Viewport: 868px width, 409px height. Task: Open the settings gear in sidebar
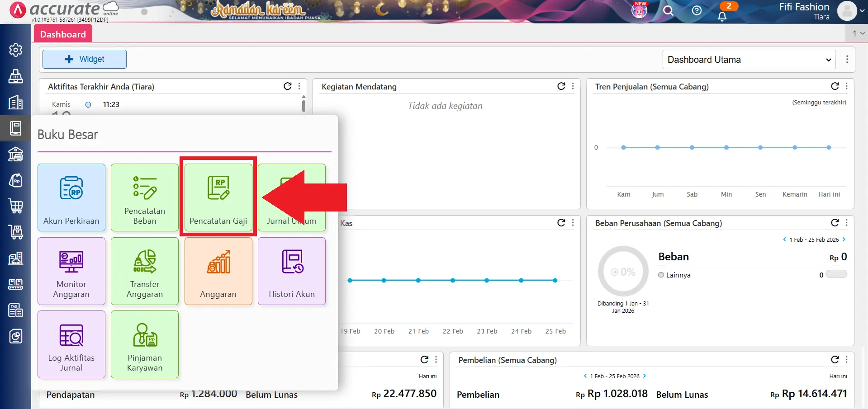click(16, 50)
